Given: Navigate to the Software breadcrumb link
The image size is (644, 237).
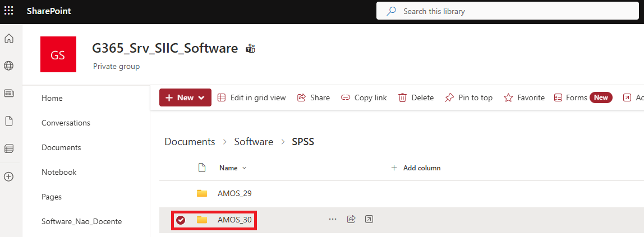Looking at the screenshot, I should pyautogui.click(x=254, y=142).
